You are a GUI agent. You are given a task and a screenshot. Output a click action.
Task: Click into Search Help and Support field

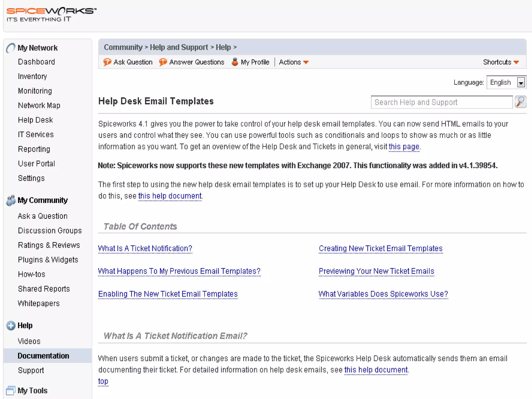coord(441,102)
